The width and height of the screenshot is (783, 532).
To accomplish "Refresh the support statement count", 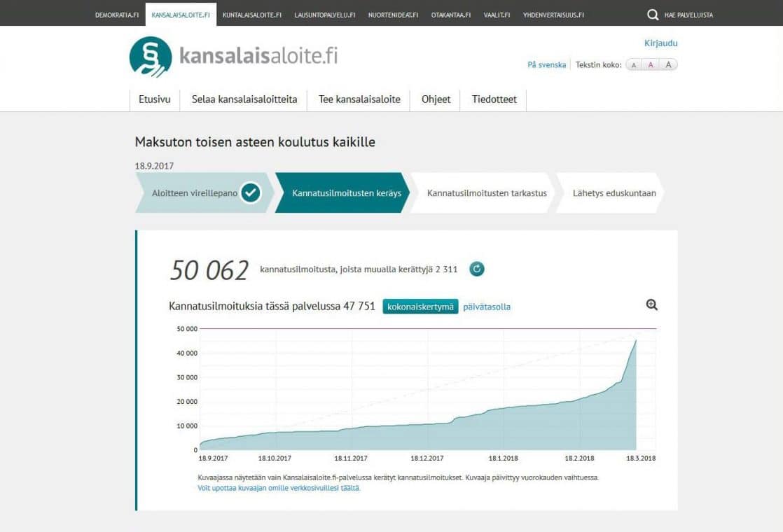I will pyautogui.click(x=477, y=269).
